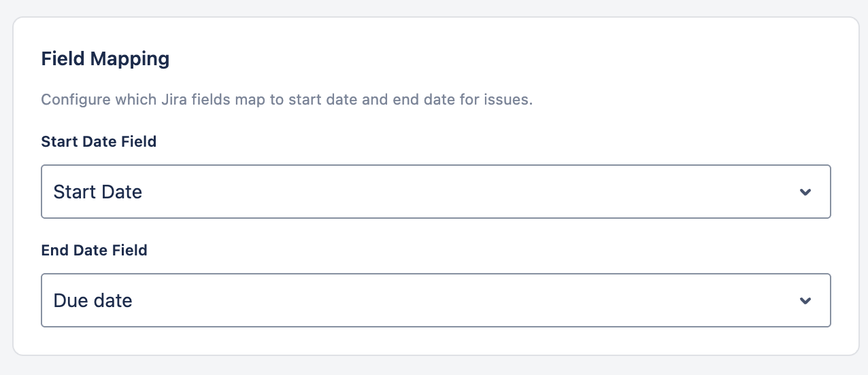This screenshot has width=868, height=375.
Task: Click the chevron in Start Date dropdown
Action: [x=805, y=192]
